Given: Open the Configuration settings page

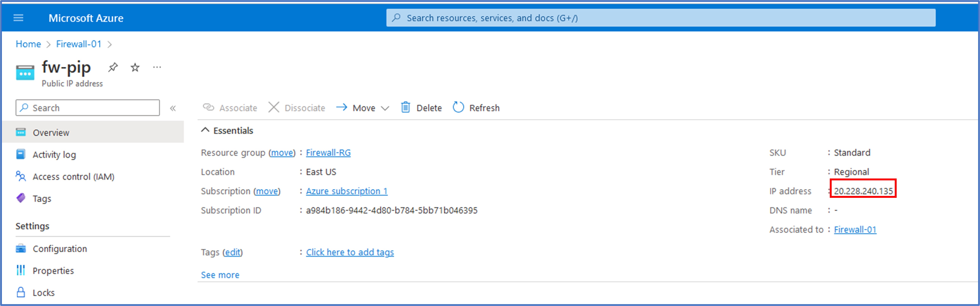Looking at the screenshot, I should 59,249.
